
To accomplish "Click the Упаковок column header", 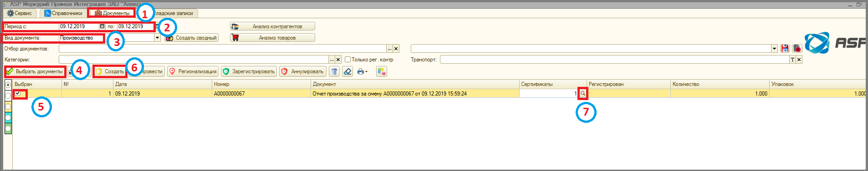I will point(817,84).
